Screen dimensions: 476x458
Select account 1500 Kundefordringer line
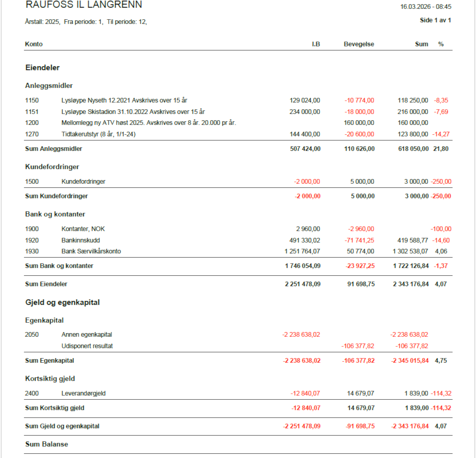[x=83, y=182]
